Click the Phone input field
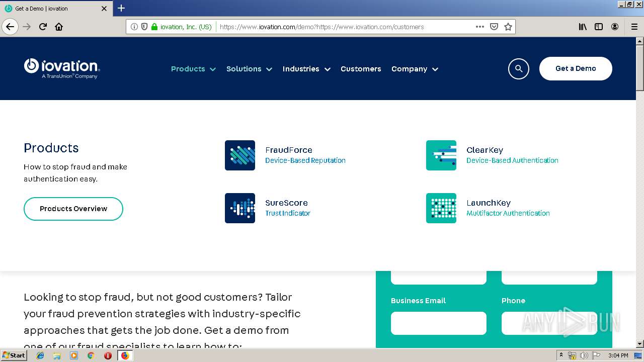 549,323
